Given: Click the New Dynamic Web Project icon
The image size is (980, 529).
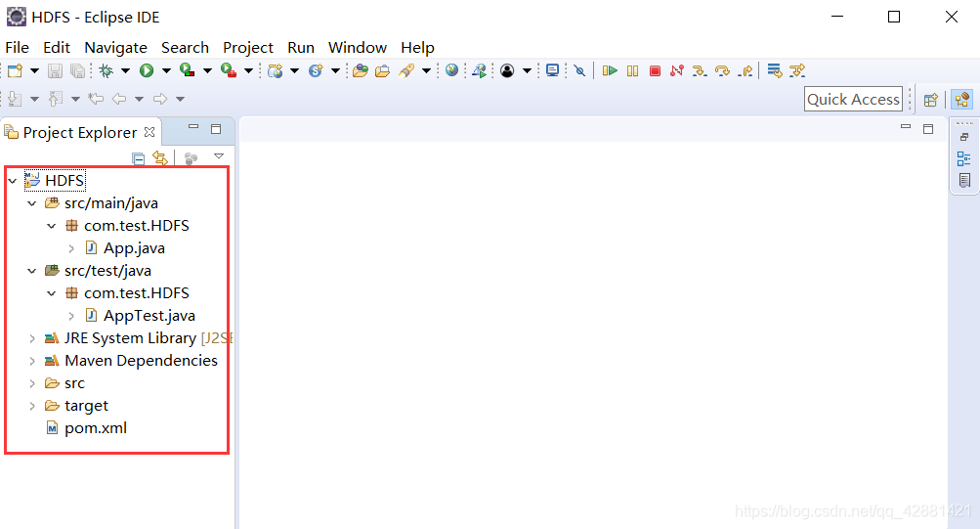Looking at the screenshot, I should click(x=275, y=70).
